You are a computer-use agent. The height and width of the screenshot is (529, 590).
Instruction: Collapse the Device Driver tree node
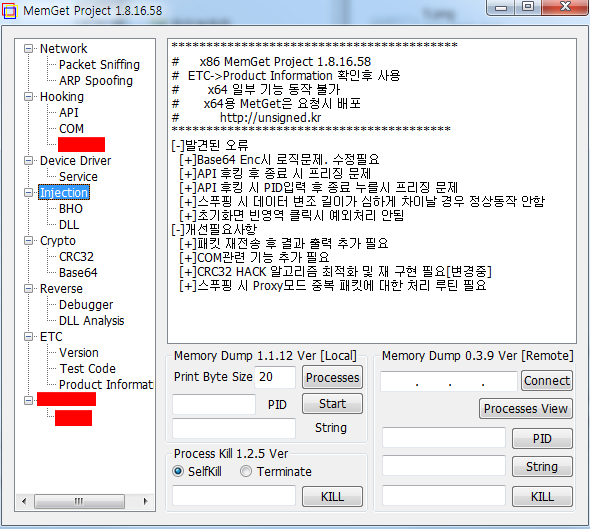pyautogui.click(x=28, y=161)
